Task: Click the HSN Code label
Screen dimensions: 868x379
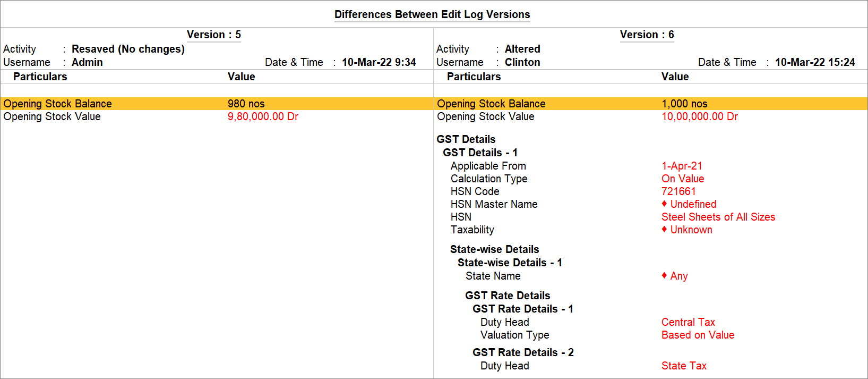Action: point(475,191)
